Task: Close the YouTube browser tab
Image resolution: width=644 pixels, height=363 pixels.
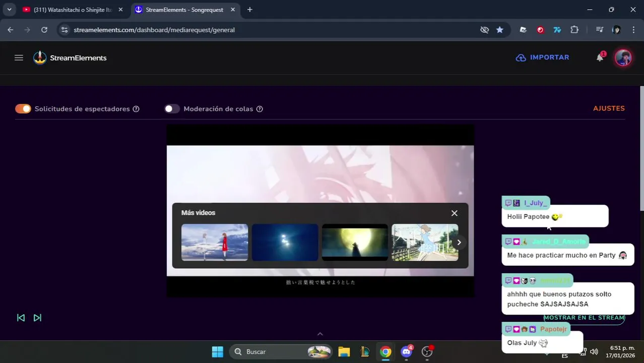Action: coord(120,10)
